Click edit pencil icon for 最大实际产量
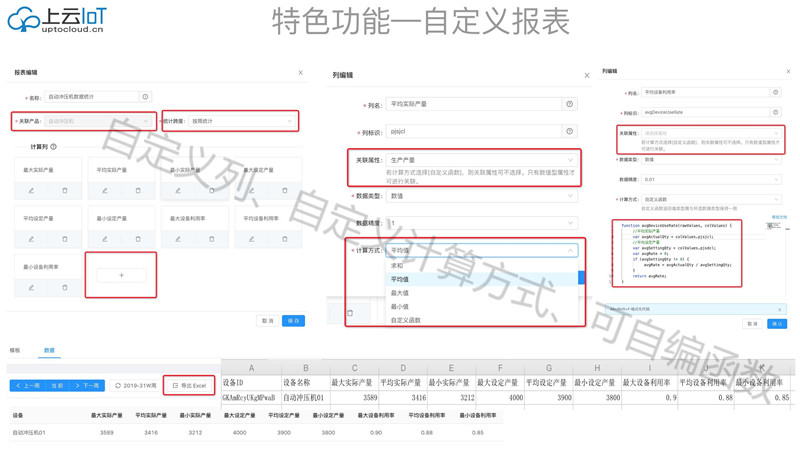 [x=31, y=190]
